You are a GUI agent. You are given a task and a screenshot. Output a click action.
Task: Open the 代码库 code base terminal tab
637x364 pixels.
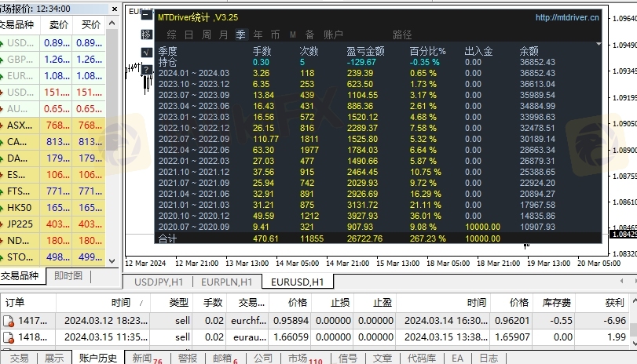422,358
